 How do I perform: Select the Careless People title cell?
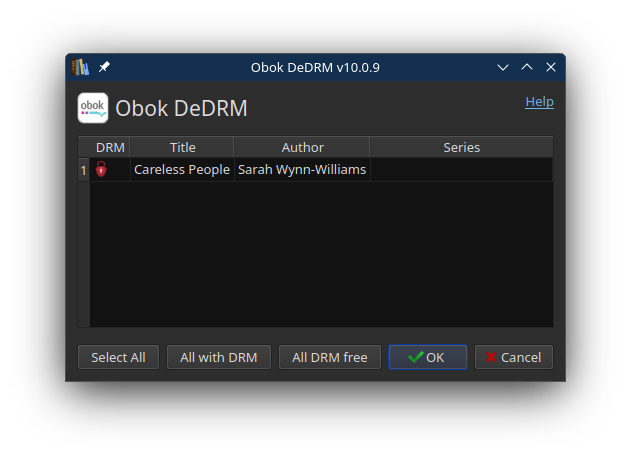click(182, 170)
